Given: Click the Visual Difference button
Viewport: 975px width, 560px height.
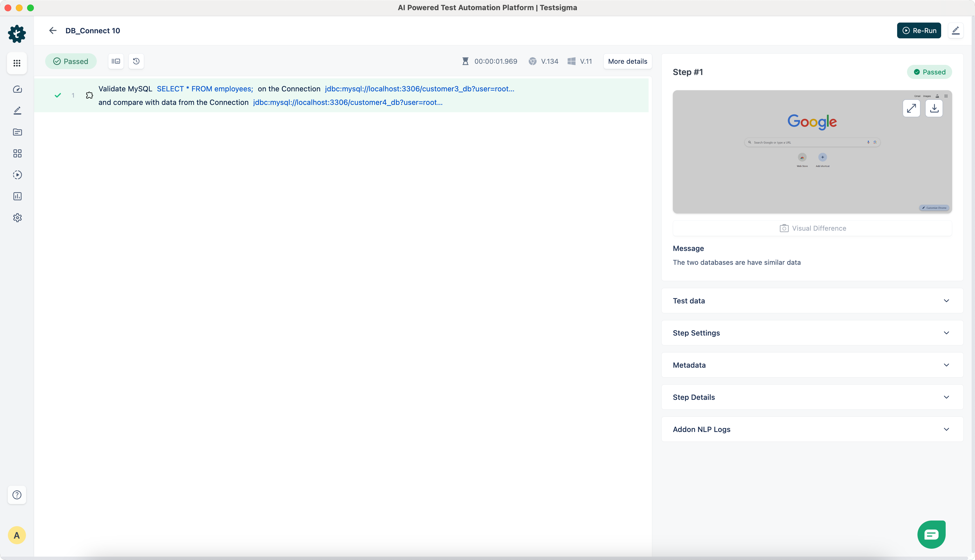Looking at the screenshot, I should (x=812, y=228).
